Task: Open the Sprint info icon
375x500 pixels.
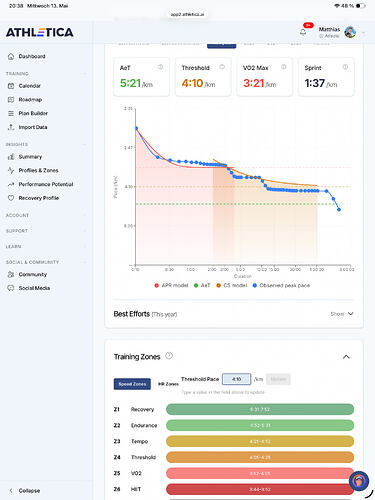Action: [345, 67]
